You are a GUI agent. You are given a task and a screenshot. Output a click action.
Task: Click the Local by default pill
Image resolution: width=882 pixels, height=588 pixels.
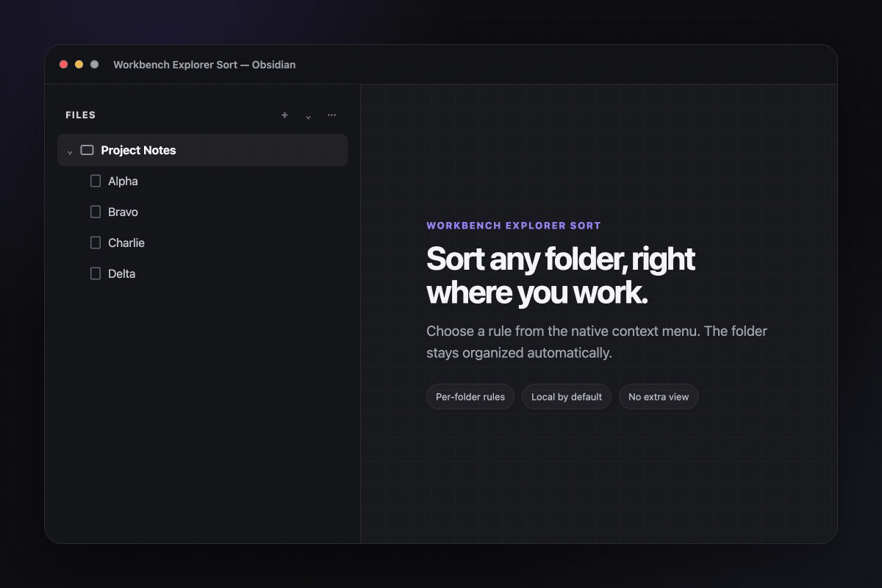click(567, 397)
